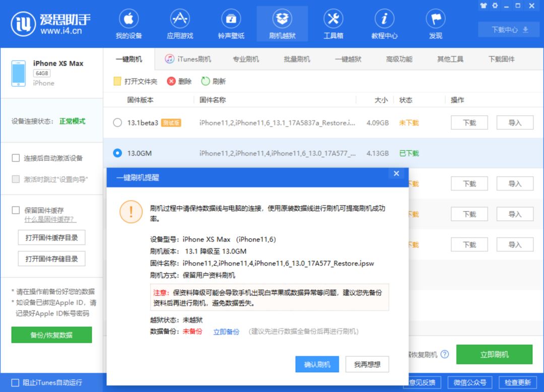Image resolution: width=544 pixels, height=392 pixels.
Task: Click the 固件版本 column header
Action: coord(140,100)
